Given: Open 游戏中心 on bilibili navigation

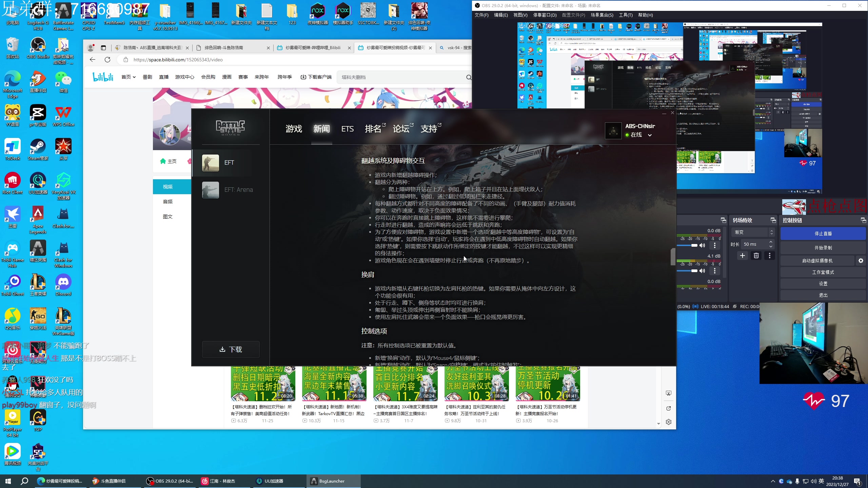Looking at the screenshot, I should tap(185, 77).
